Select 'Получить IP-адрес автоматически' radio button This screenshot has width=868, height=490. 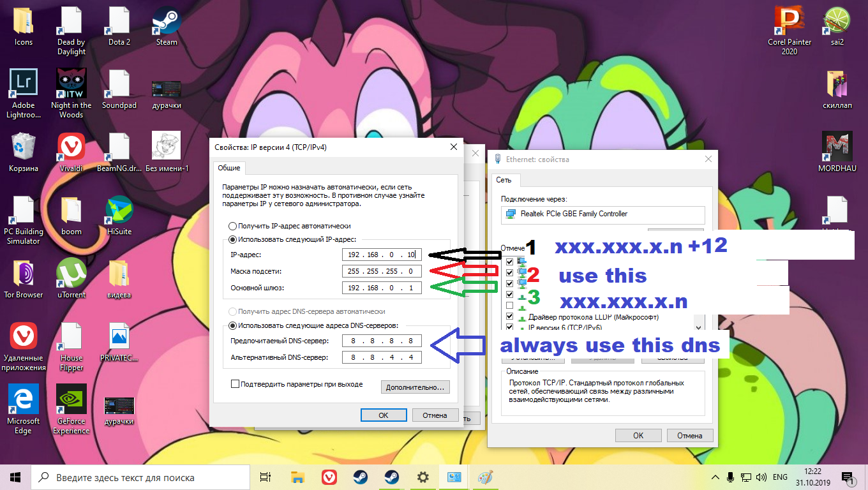click(x=233, y=226)
